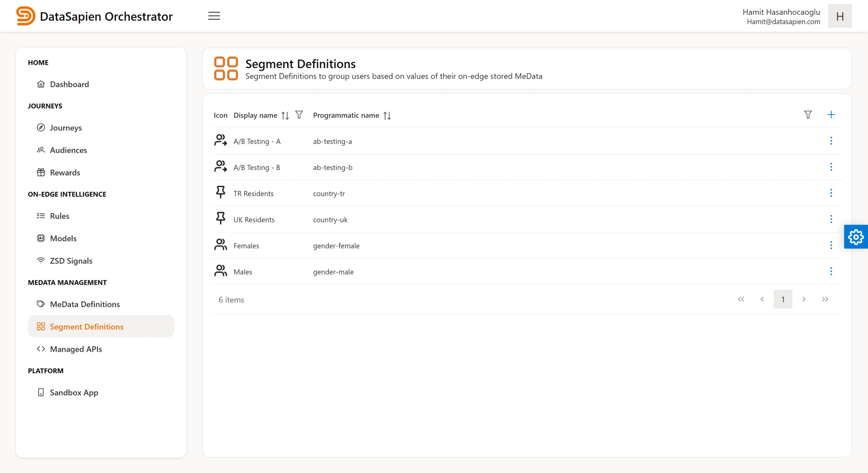Open the Models page
Viewport: 868px width, 473px height.
tap(63, 238)
